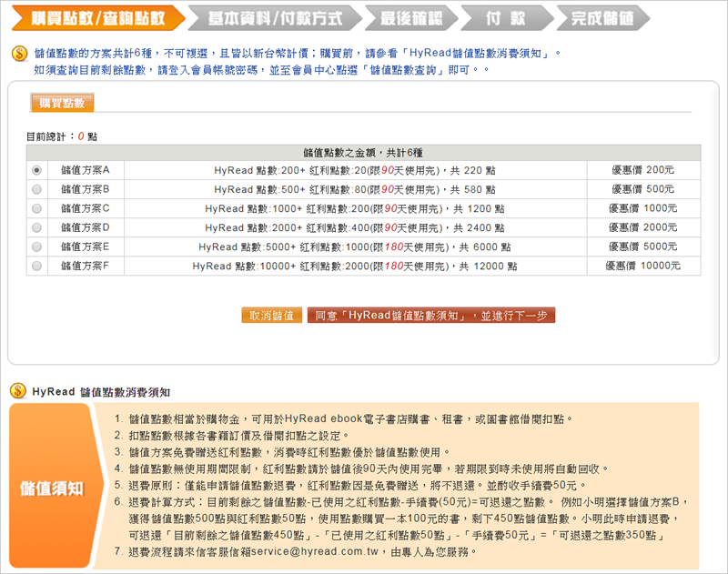The height and width of the screenshot is (574, 728).
Task: Click the orange 儲值須知 arrow banner
Action: [x=53, y=488]
